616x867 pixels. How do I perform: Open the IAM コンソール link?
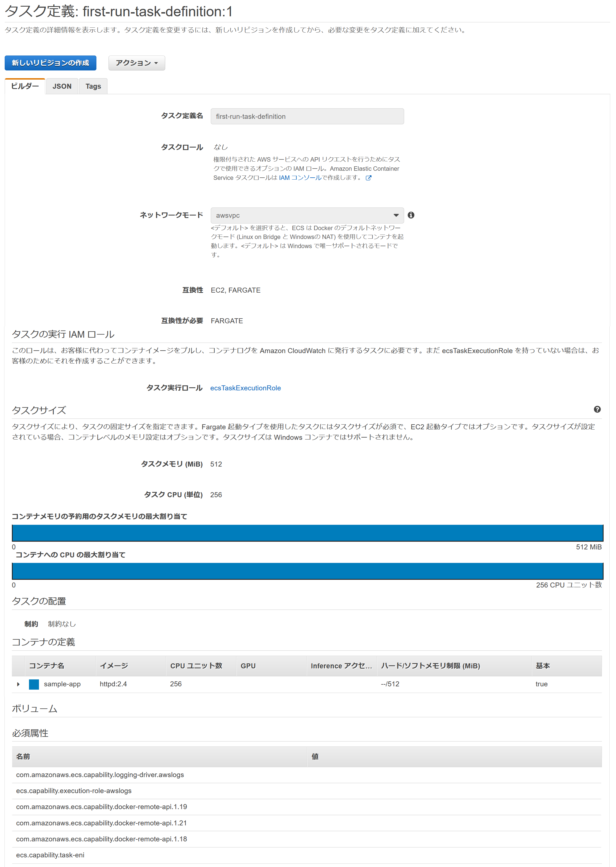click(300, 178)
